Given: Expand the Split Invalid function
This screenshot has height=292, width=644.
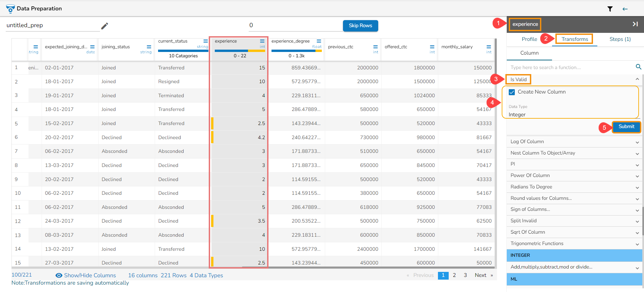Looking at the screenshot, I should pos(637,221).
